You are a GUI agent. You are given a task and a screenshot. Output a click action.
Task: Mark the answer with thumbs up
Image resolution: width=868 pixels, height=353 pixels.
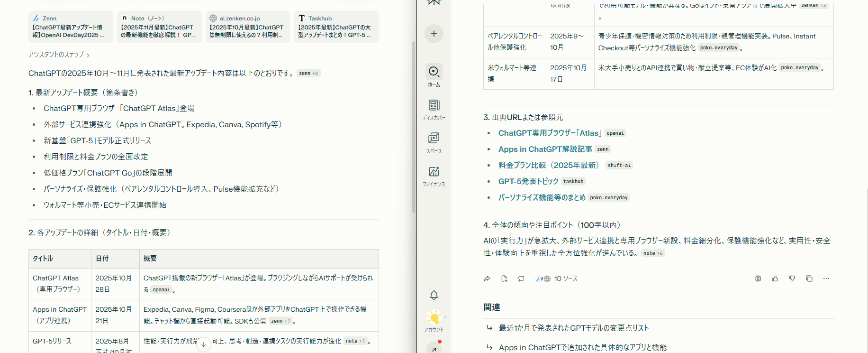point(775,279)
